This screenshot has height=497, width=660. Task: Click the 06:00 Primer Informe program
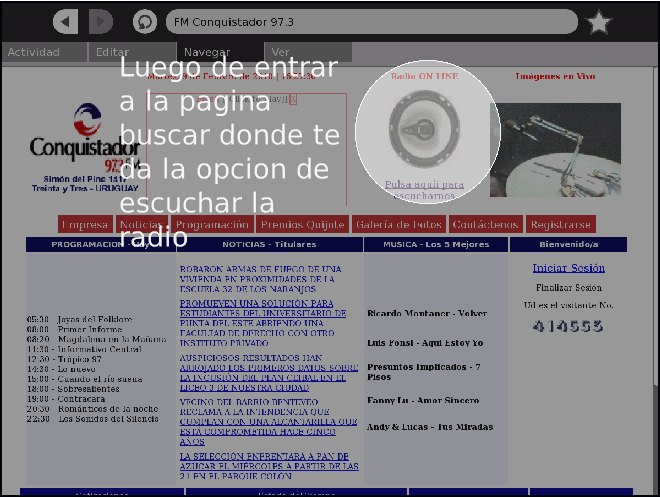tap(75, 329)
